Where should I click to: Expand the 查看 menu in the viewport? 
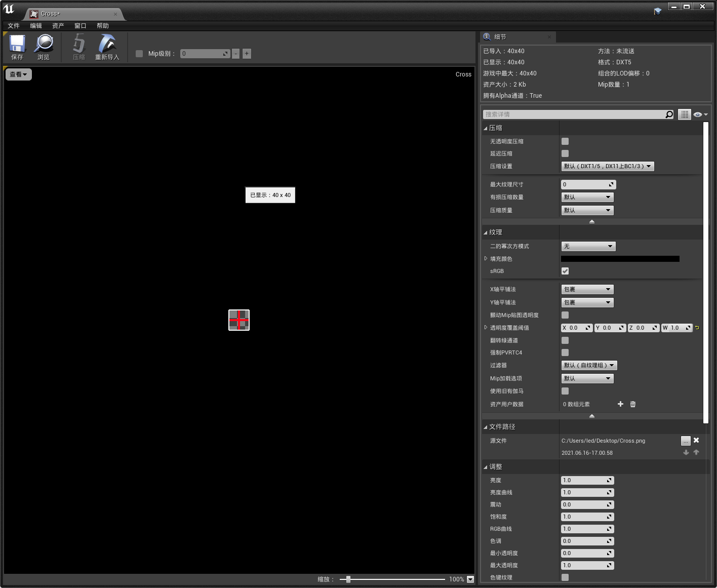point(18,74)
